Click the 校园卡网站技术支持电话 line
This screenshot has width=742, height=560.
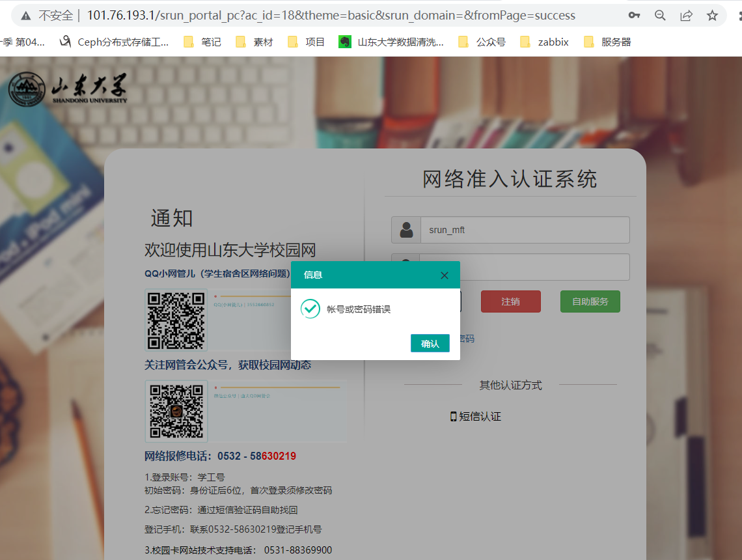click(x=238, y=550)
